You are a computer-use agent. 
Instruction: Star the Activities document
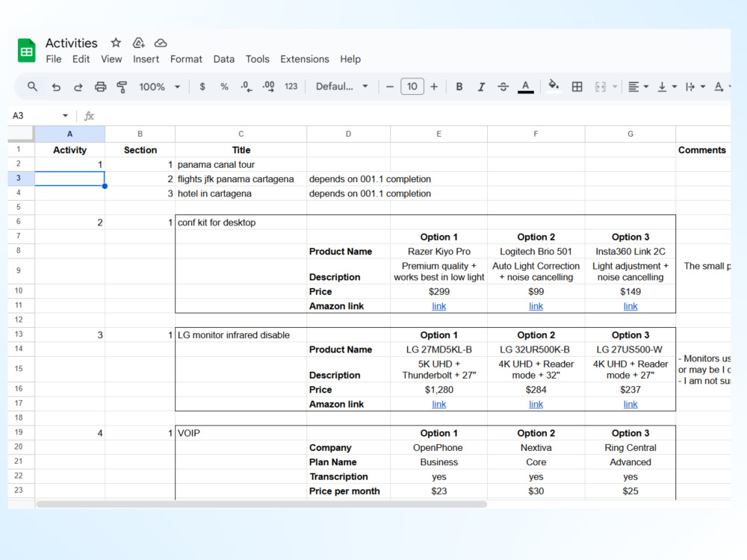coord(116,43)
